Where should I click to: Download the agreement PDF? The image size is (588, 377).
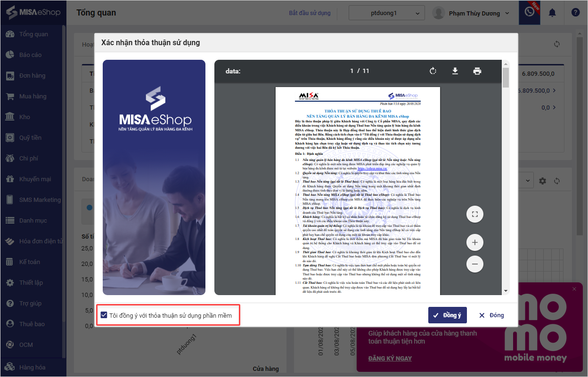coord(455,71)
